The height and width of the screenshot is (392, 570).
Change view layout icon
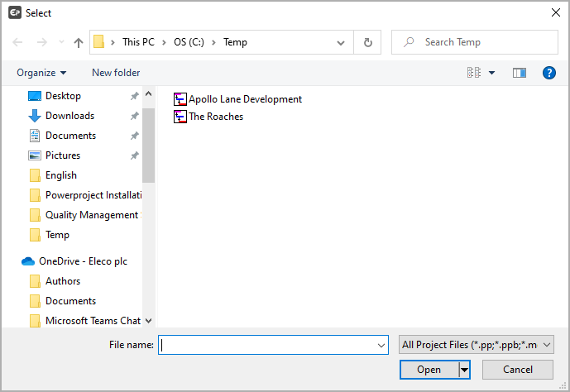coord(474,73)
